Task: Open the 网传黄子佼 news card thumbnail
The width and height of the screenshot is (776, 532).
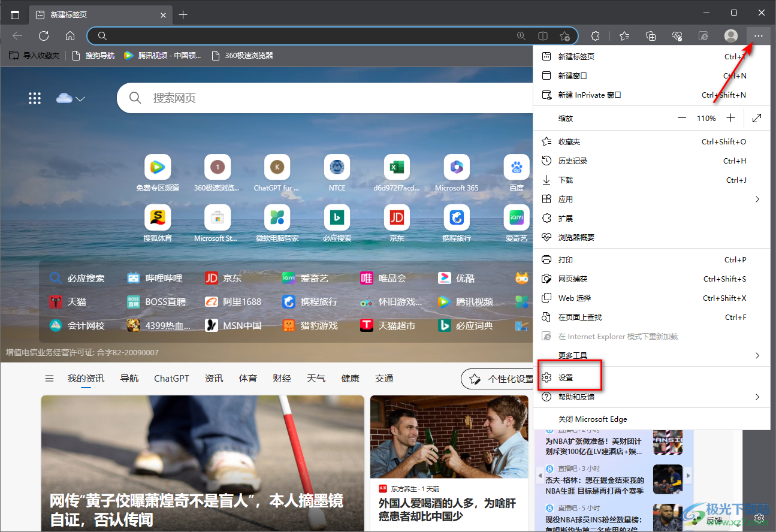Action: [x=203, y=463]
